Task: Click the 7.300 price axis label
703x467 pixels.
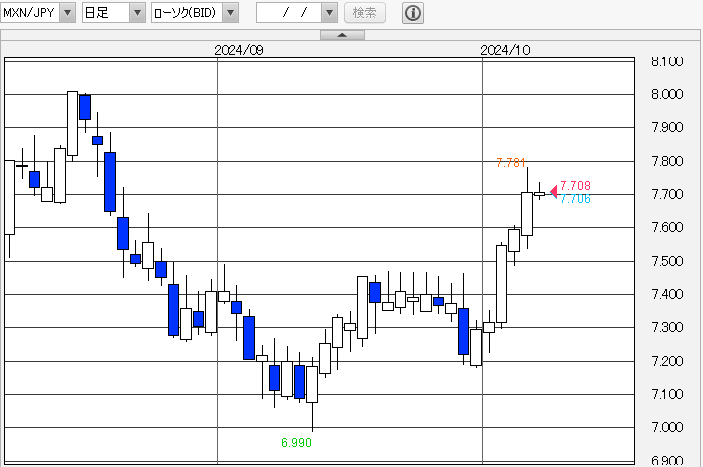Action: pos(667,327)
